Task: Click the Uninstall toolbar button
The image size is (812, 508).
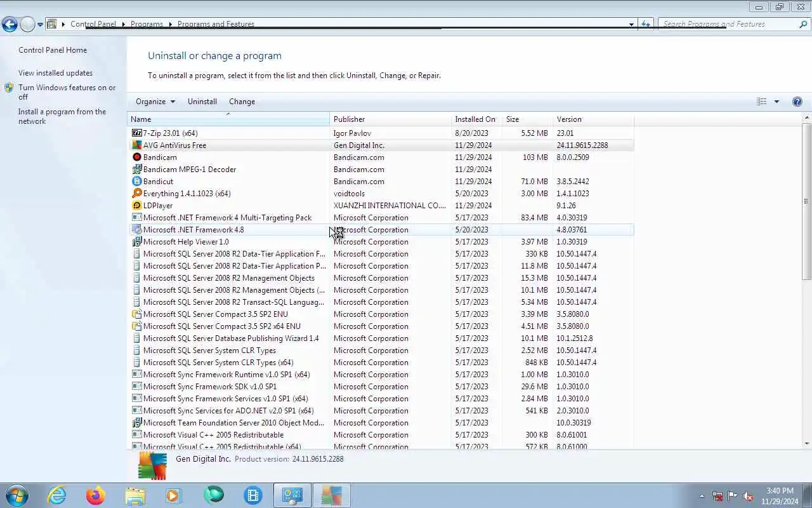Action: coord(202,102)
